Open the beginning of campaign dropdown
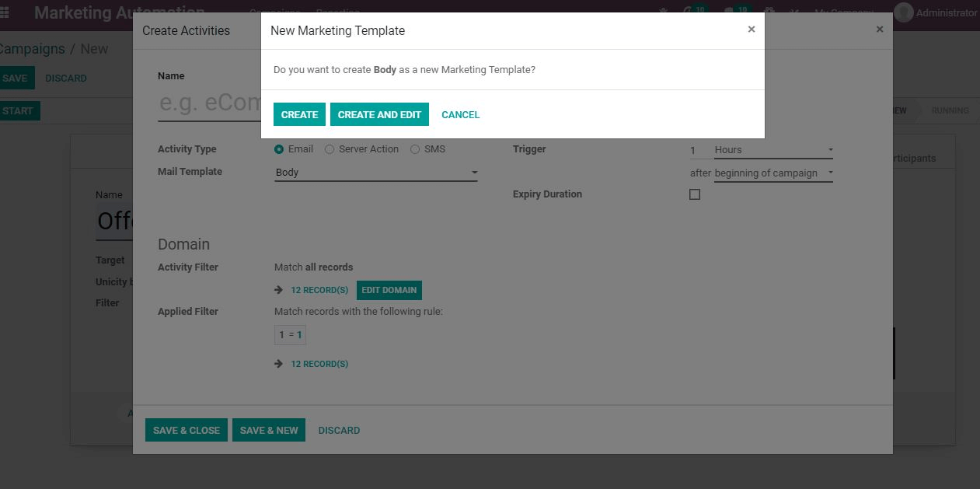 click(773, 173)
